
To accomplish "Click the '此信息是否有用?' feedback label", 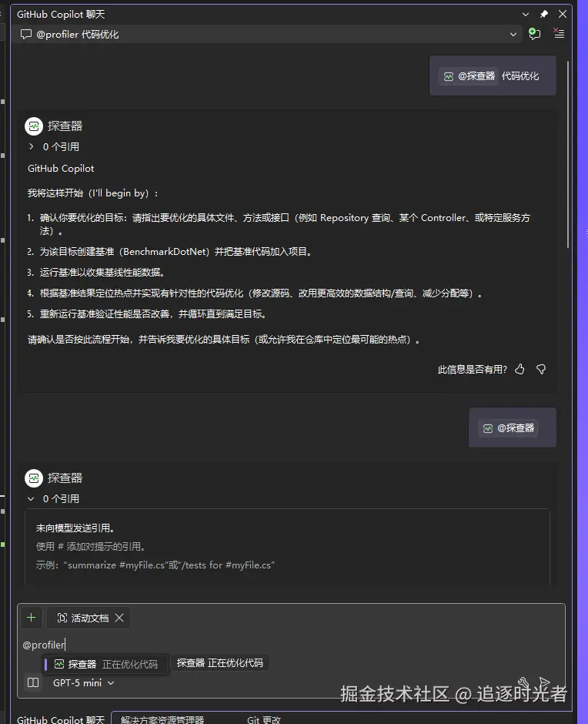I will (x=472, y=370).
